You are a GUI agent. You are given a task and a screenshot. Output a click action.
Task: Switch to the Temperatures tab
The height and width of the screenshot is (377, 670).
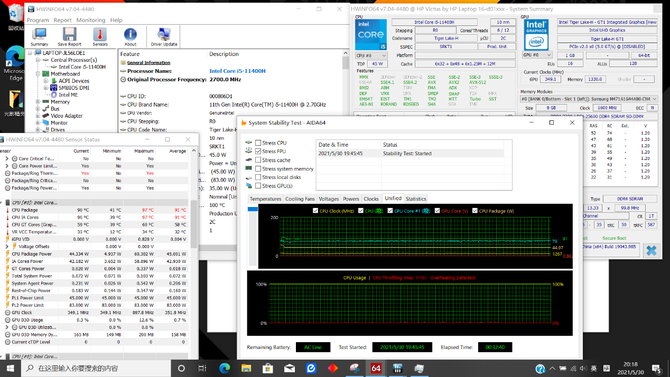pyautogui.click(x=265, y=199)
